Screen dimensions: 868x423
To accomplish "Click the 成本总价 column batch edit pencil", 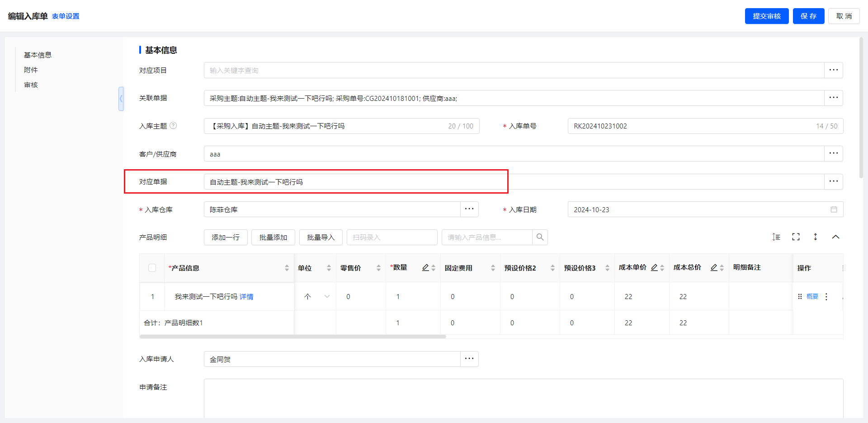I will (x=714, y=268).
